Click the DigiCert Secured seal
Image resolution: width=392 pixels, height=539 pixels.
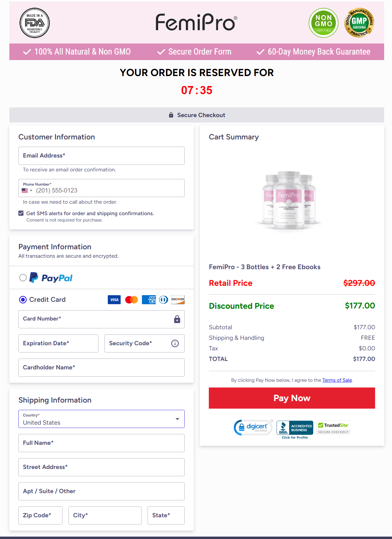point(253,427)
